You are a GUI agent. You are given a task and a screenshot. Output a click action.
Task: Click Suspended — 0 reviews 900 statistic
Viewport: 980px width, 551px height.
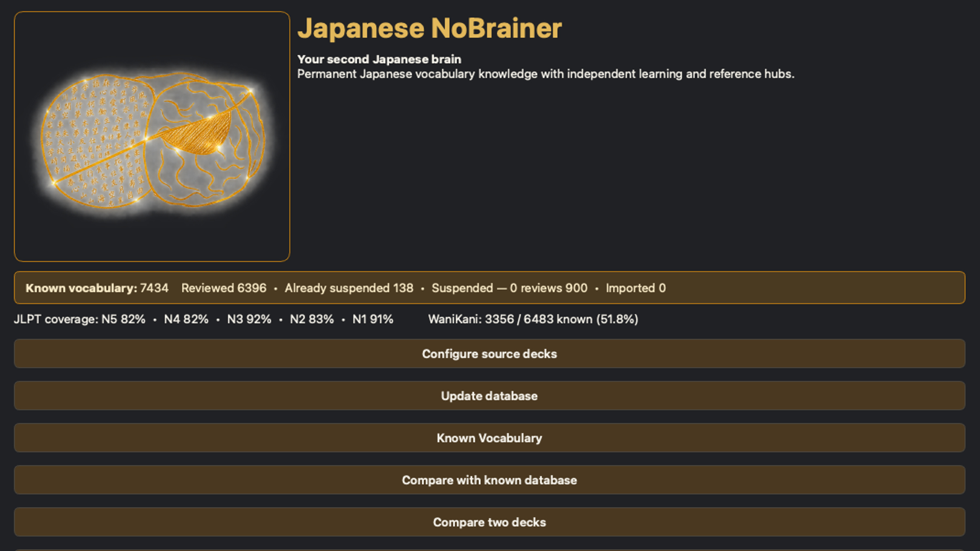tap(510, 288)
